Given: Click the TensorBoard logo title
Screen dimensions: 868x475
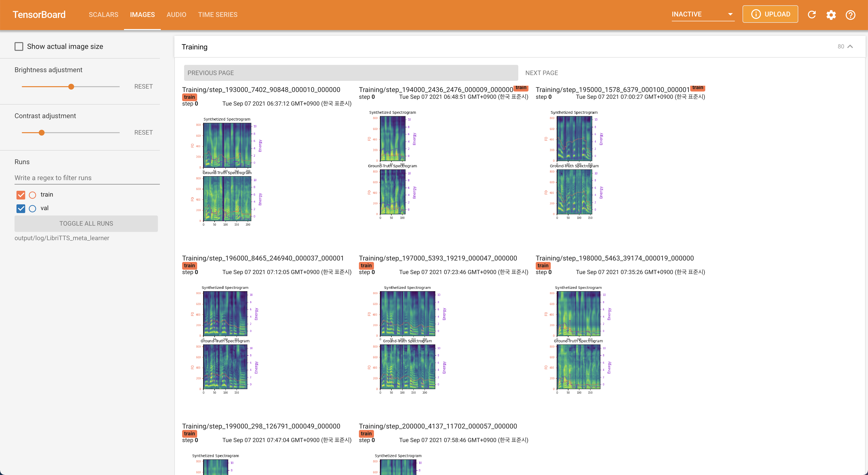Looking at the screenshot, I should pos(39,15).
